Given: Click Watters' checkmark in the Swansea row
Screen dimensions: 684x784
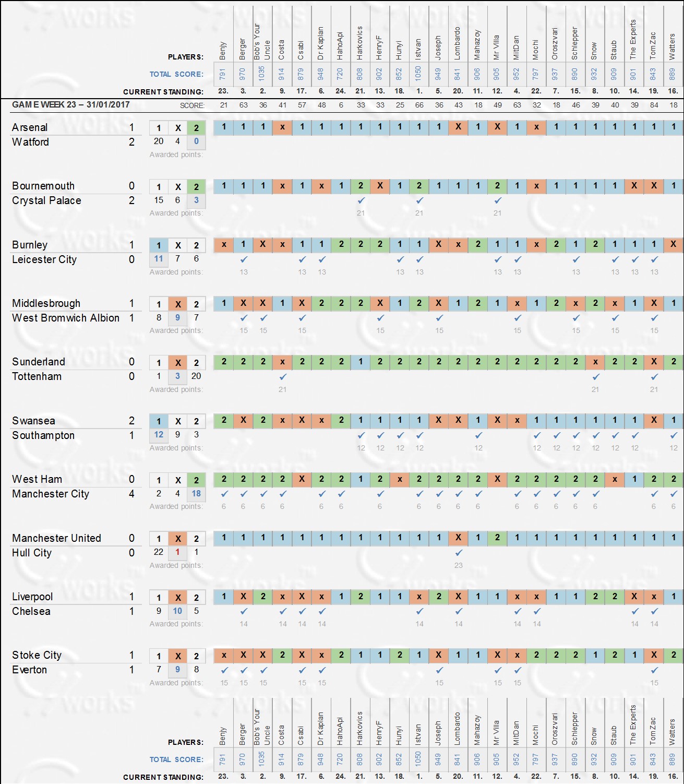Looking at the screenshot, I should [674, 435].
